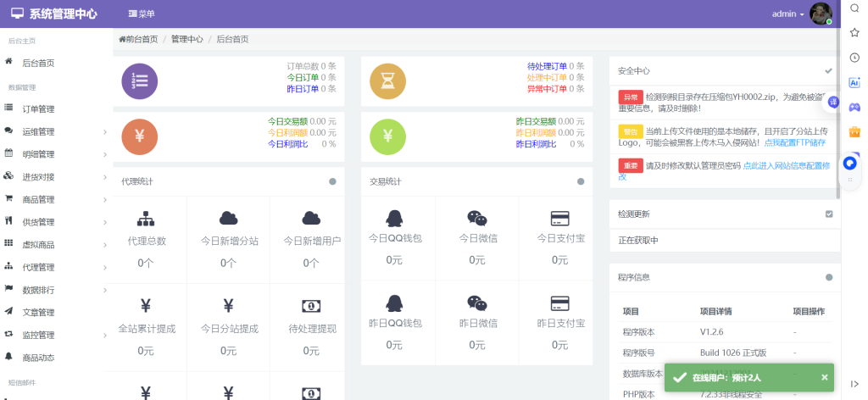868x400 pixels.
Task: Click the 今日支付宝 credit card icon
Action: (x=559, y=218)
